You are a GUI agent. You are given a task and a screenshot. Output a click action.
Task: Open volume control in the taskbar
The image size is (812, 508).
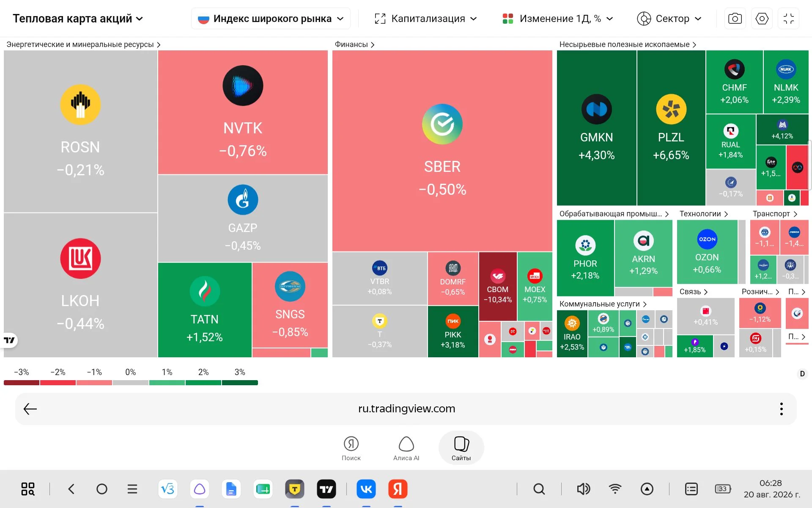pos(584,489)
